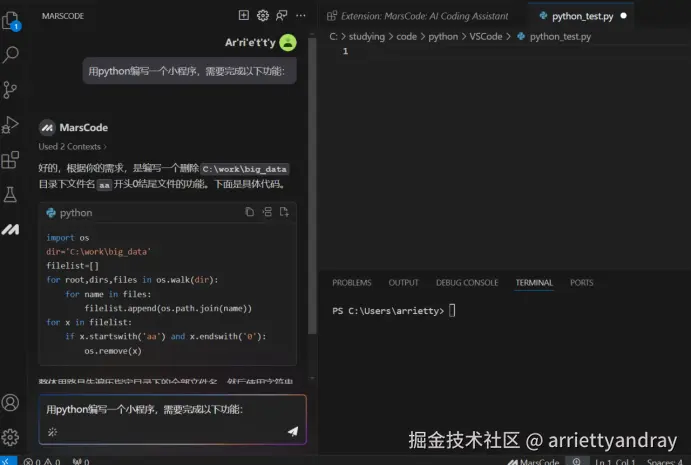Click the python breadcrumb segment
Screen dimensions: 692x466
(x=443, y=36)
